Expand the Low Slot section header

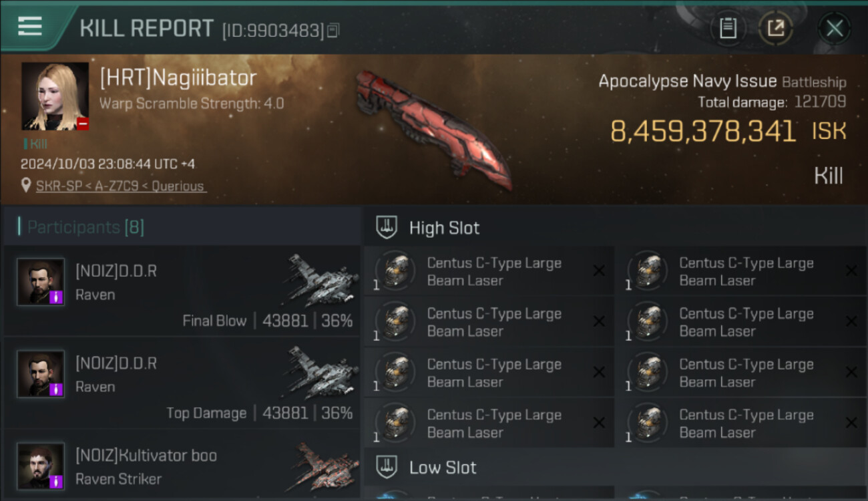pos(615,467)
